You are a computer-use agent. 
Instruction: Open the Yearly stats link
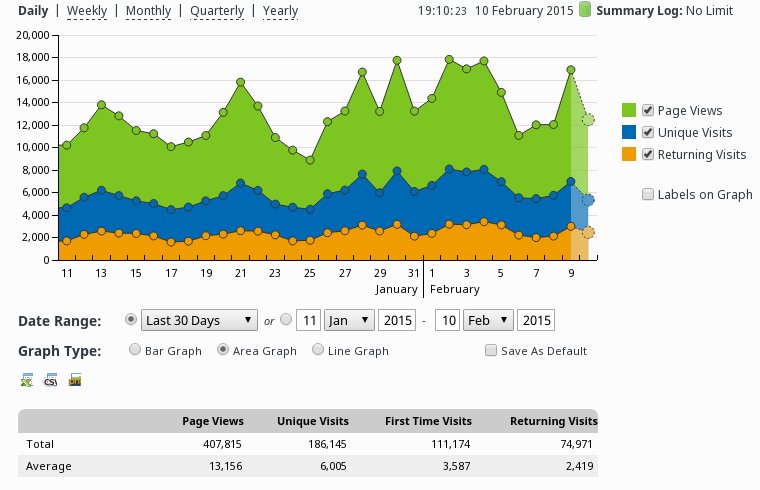(x=280, y=11)
